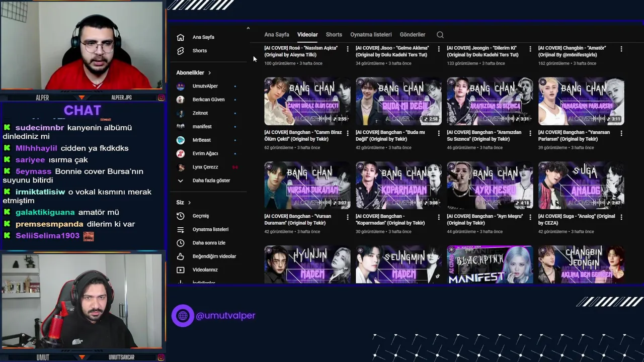
Task: Click chat username sudecimnbr
Action: point(40,128)
